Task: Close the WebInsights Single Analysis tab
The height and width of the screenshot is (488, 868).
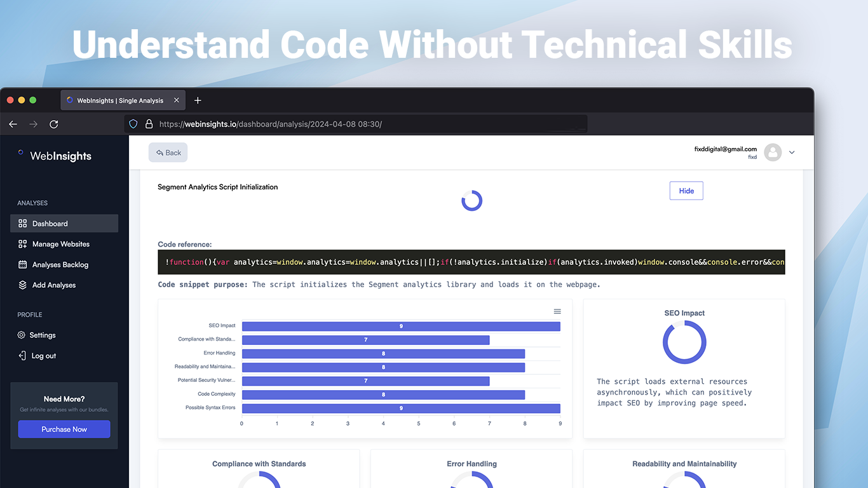Action: (177, 100)
